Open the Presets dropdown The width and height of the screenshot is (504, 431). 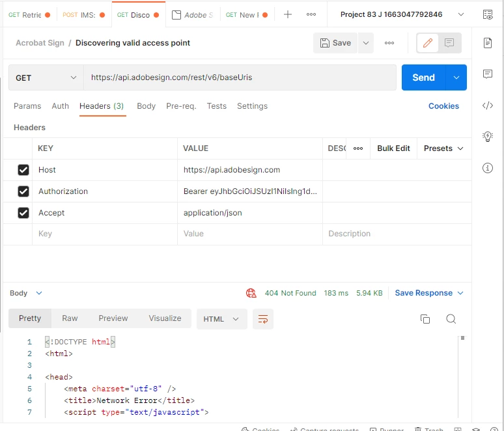[443, 148]
